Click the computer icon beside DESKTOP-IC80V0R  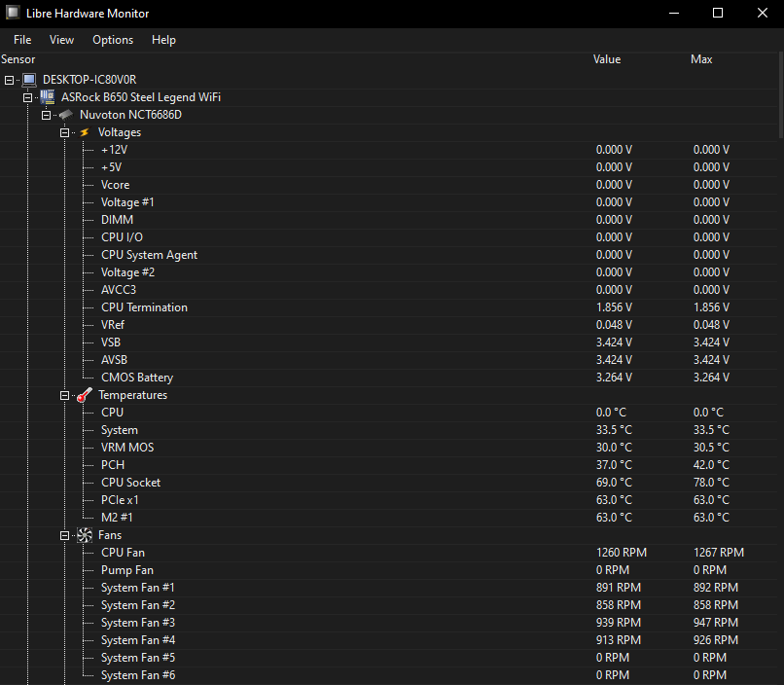29,80
